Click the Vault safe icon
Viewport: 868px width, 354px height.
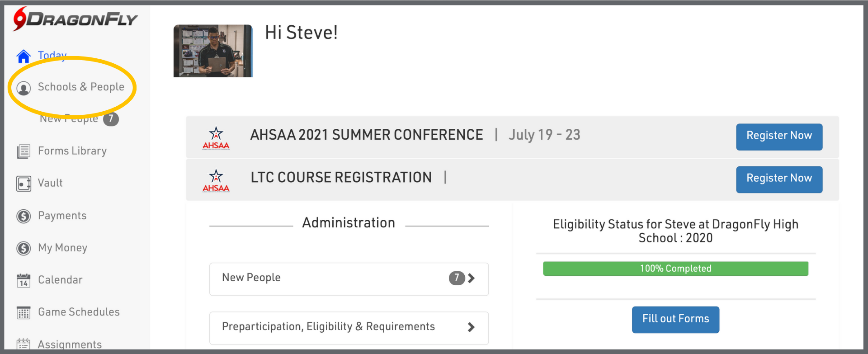pyautogui.click(x=24, y=184)
